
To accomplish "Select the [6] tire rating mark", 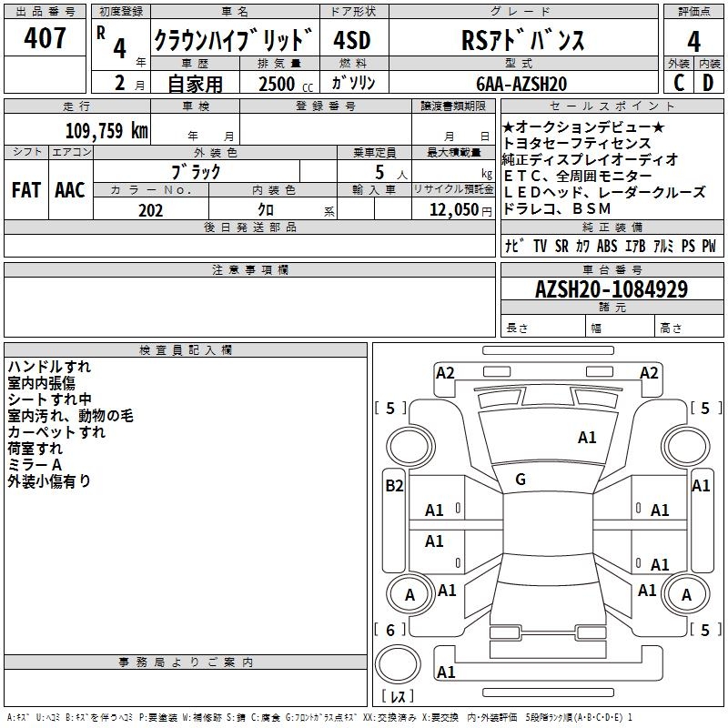I will 390,630.
